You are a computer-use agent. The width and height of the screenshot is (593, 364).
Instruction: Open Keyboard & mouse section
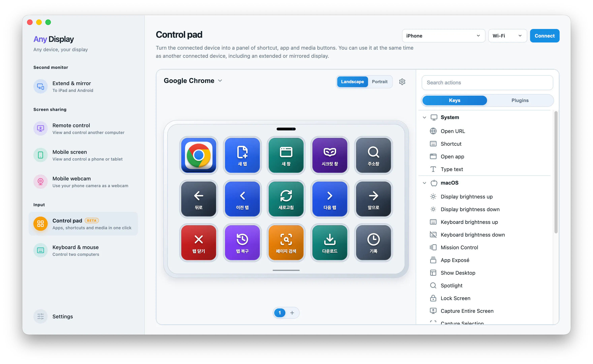[83, 250]
